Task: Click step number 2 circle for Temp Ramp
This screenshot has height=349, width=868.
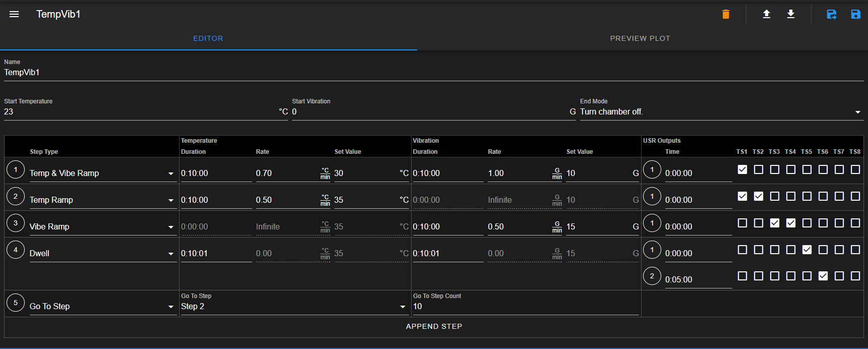Action: pos(16,196)
